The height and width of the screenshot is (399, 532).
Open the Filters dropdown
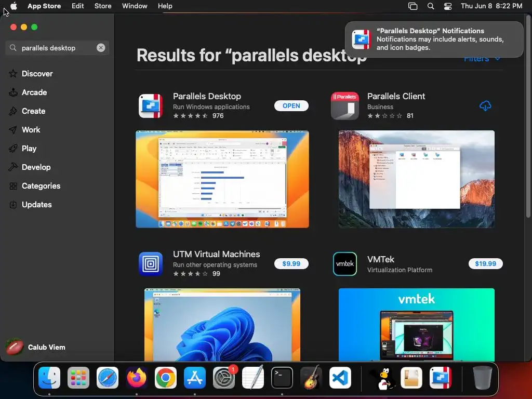(x=482, y=59)
